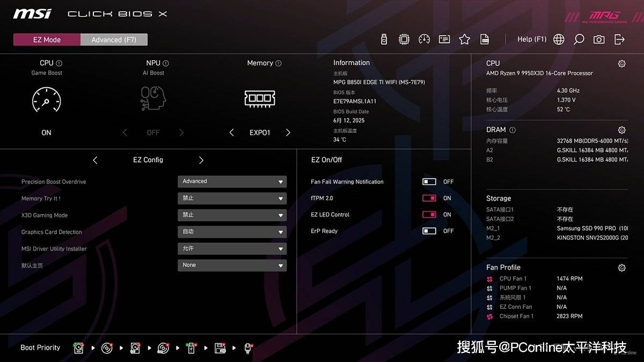Image resolution: width=644 pixels, height=362 pixels.
Task: Open Memory Try It! dropdown
Action: click(x=232, y=198)
